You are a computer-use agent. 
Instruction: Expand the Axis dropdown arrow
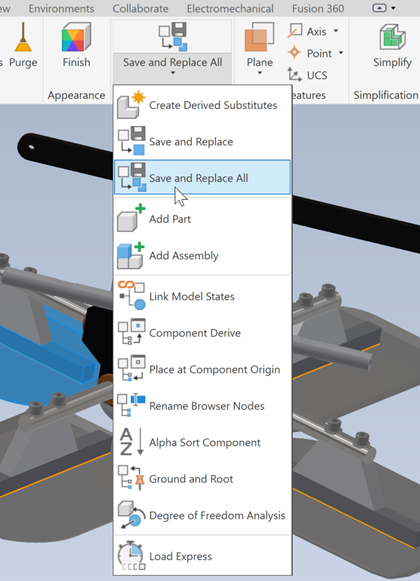point(336,31)
